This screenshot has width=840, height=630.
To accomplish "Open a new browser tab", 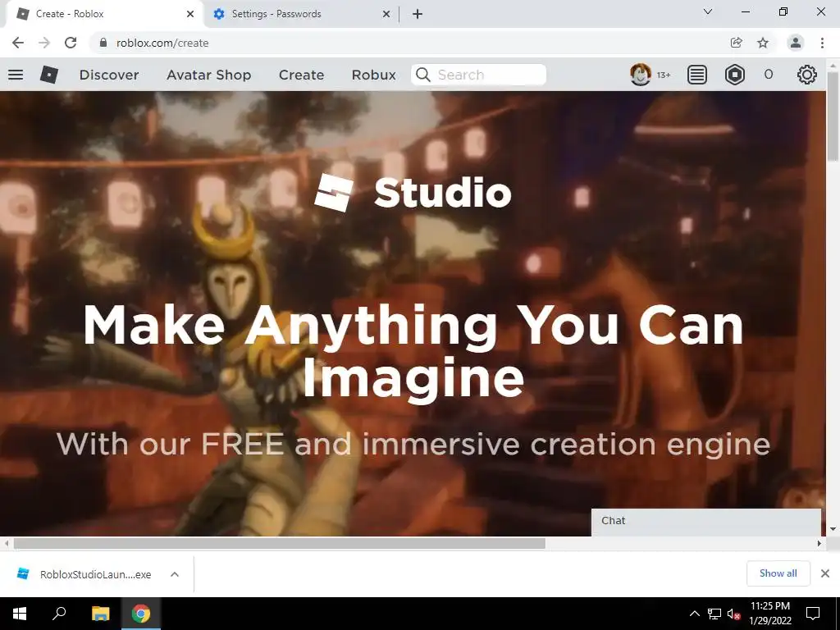I will point(418,14).
